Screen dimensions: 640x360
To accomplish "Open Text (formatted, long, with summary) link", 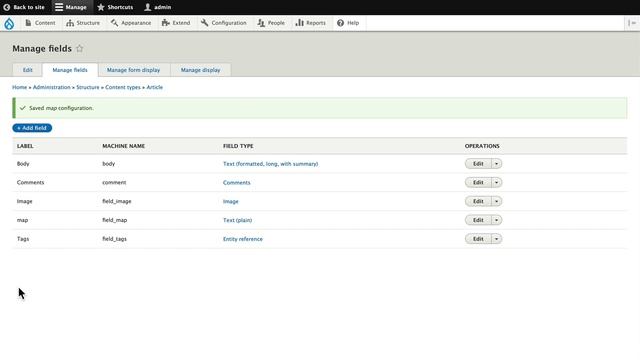I will pyautogui.click(x=270, y=164).
